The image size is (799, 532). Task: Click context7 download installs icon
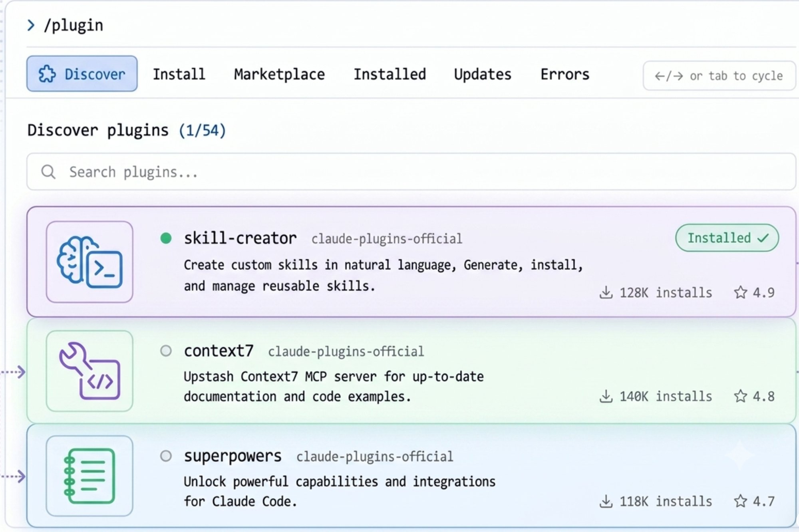click(606, 396)
